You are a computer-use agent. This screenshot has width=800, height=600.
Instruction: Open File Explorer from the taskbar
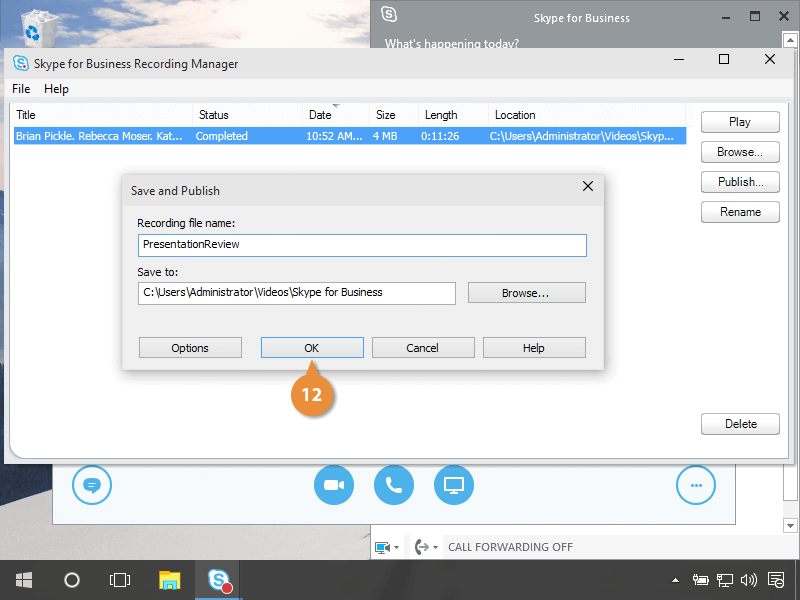point(170,580)
